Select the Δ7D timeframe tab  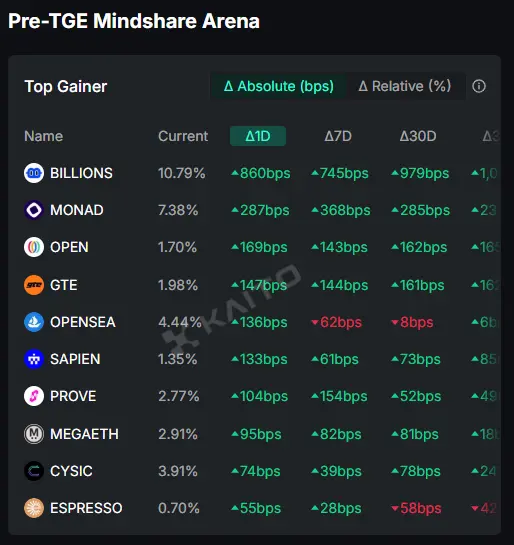click(x=338, y=136)
